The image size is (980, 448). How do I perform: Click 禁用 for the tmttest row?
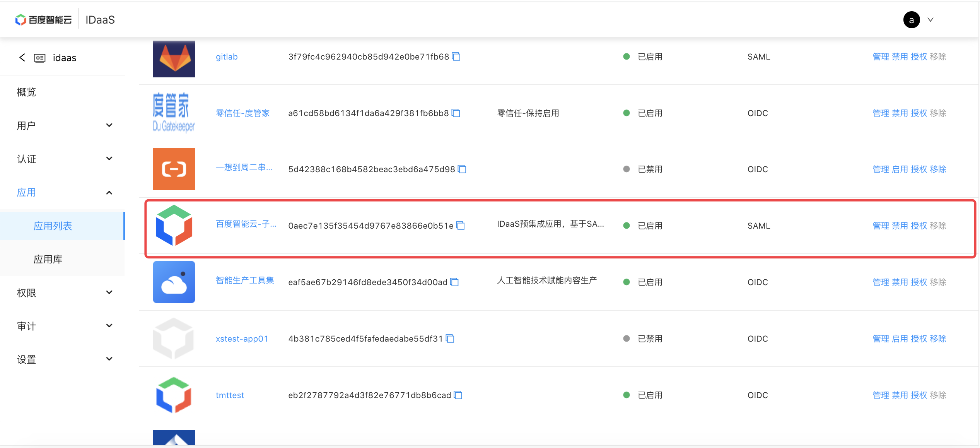(900, 395)
